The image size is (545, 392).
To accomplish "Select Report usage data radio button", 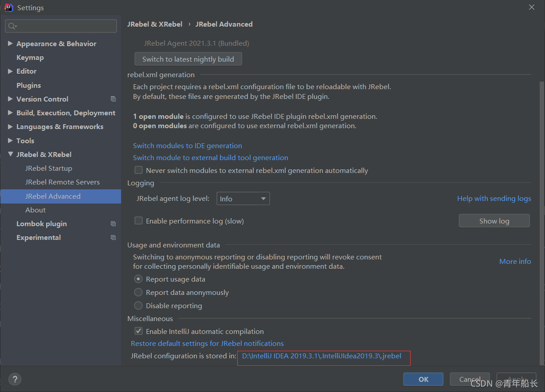I will click(x=138, y=279).
